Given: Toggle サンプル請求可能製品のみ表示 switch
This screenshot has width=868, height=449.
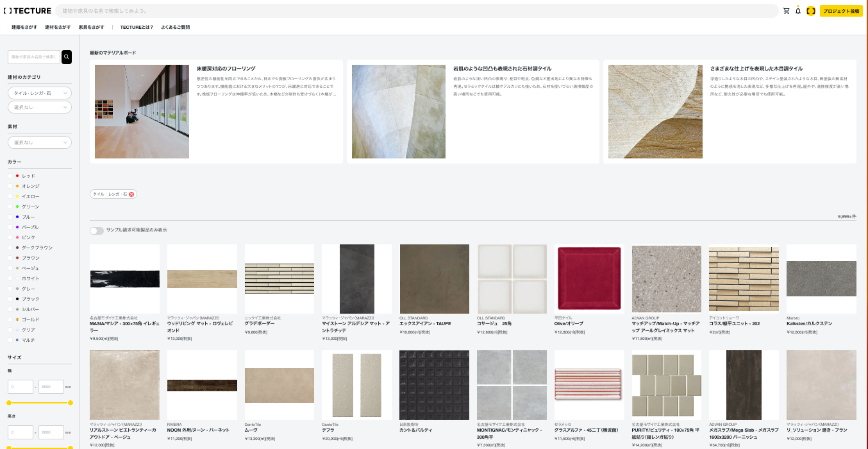Looking at the screenshot, I should (x=97, y=230).
